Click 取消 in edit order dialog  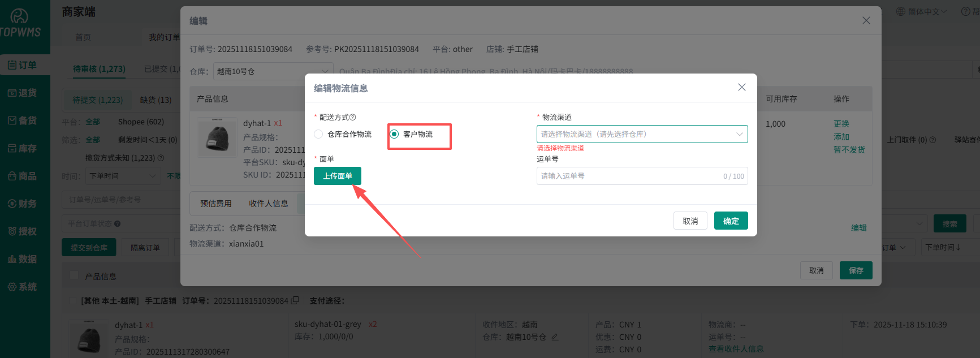point(816,270)
